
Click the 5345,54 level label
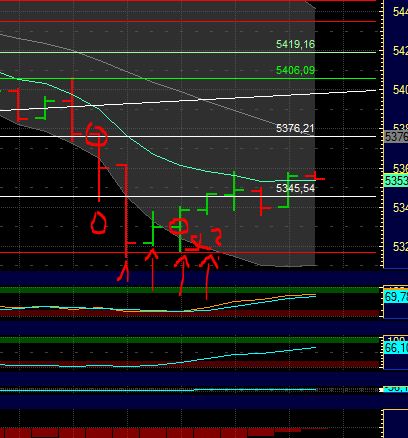(x=295, y=188)
